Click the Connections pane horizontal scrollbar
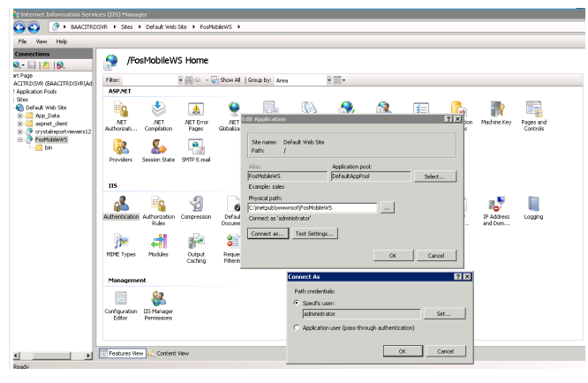Screen dimensions: 588x383 [x=52, y=356]
